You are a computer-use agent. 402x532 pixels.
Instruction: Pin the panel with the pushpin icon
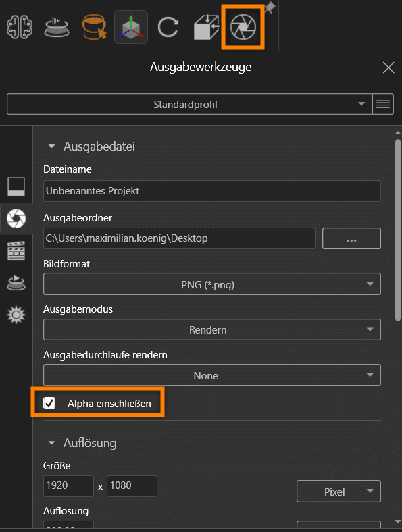pyautogui.click(x=270, y=7)
